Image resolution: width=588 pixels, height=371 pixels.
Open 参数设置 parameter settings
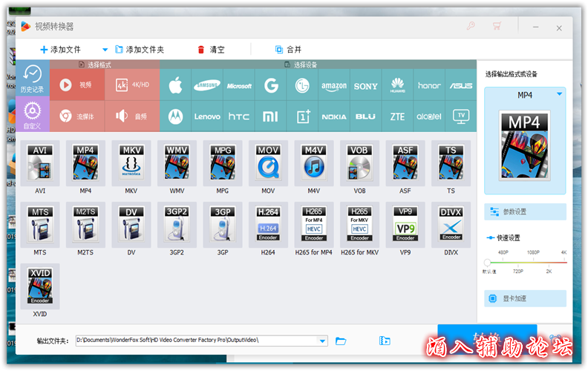pos(525,212)
